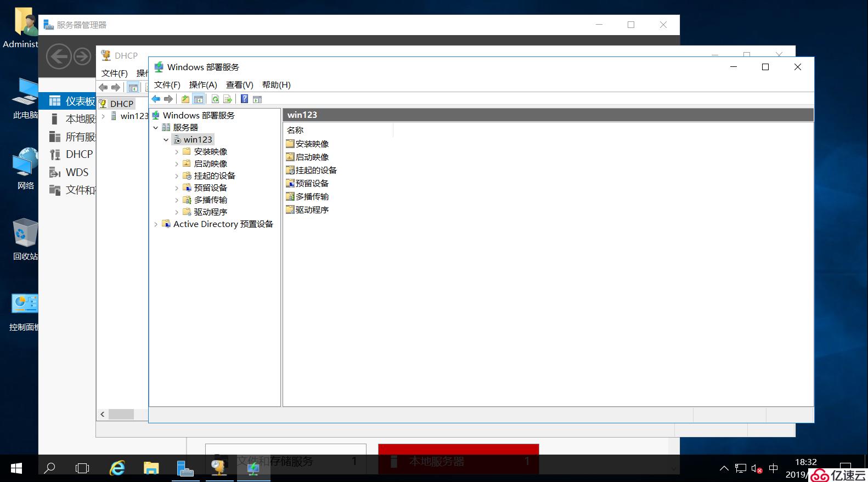Expand the 驱动程序 tree node

(177, 212)
